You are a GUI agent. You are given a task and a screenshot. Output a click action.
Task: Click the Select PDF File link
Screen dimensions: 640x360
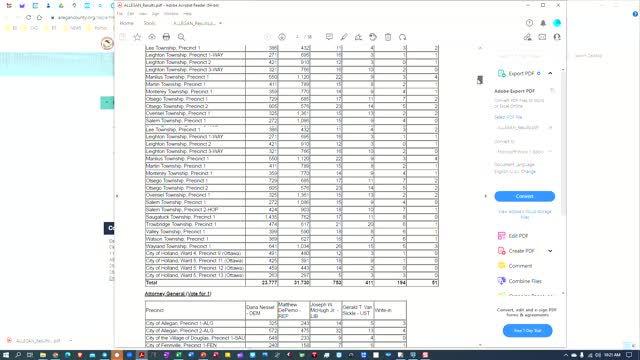pos(508,117)
